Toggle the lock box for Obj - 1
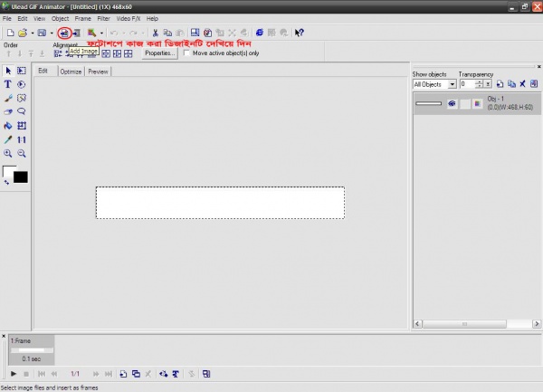The width and height of the screenshot is (543, 392). click(465, 104)
